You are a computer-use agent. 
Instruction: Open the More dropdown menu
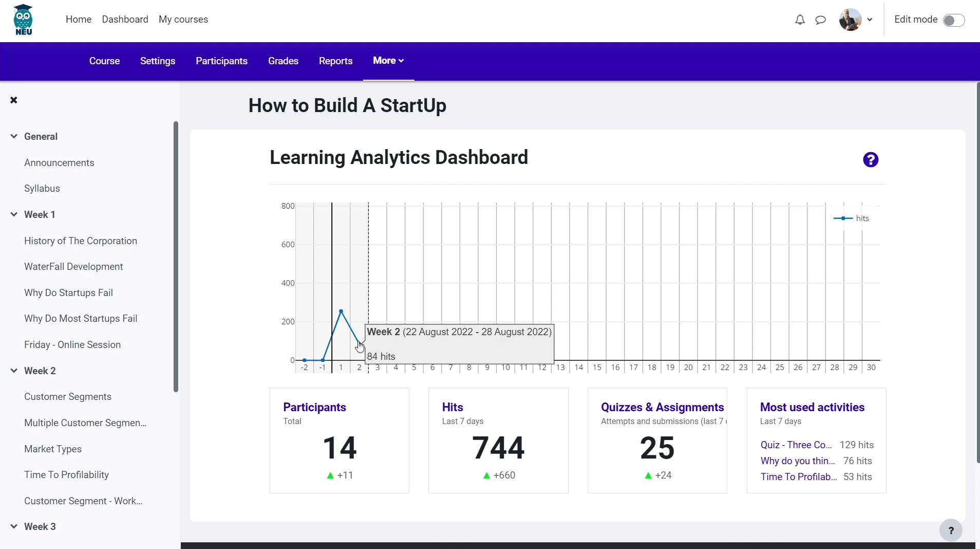coord(388,61)
